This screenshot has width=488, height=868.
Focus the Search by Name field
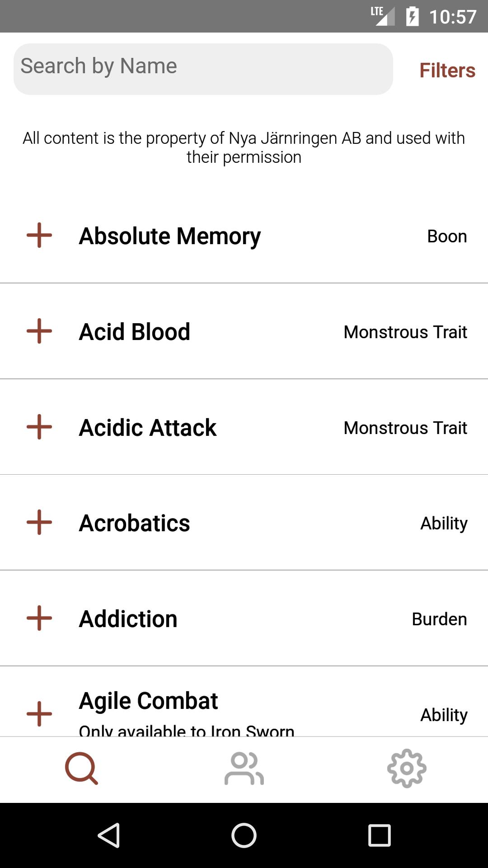203,69
